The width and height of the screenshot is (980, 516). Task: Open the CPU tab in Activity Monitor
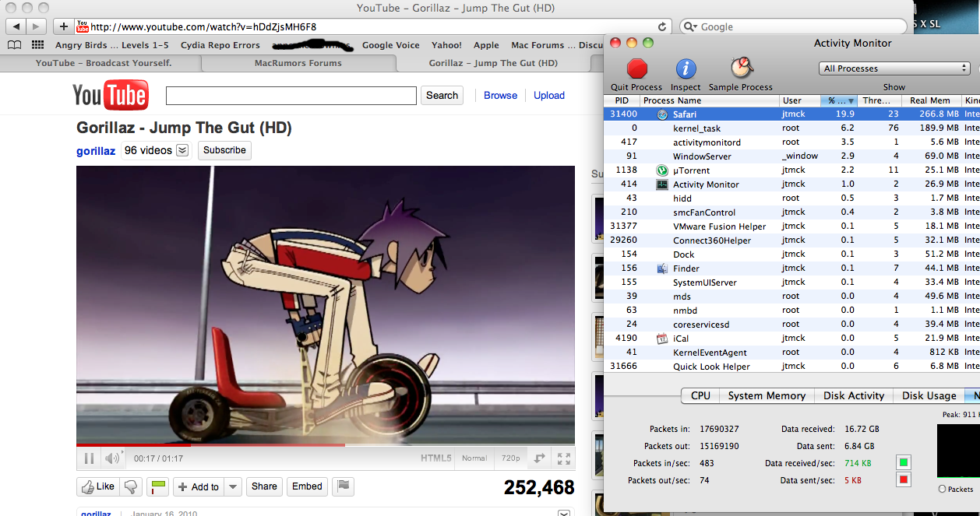coord(700,395)
